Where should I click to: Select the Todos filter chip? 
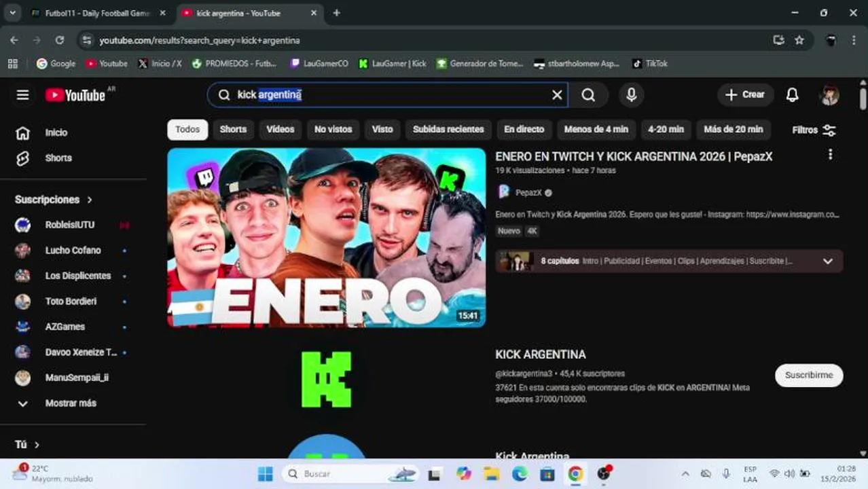(x=187, y=129)
